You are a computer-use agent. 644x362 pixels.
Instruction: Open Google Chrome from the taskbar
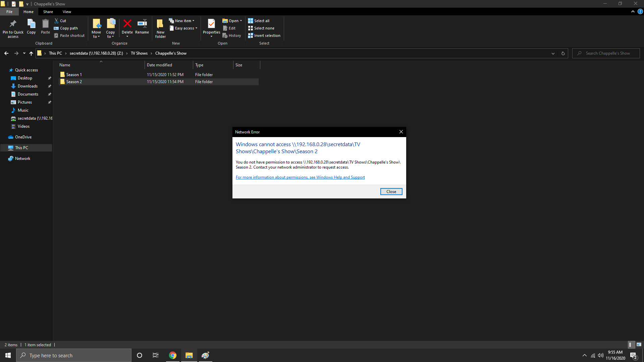pos(173,355)
